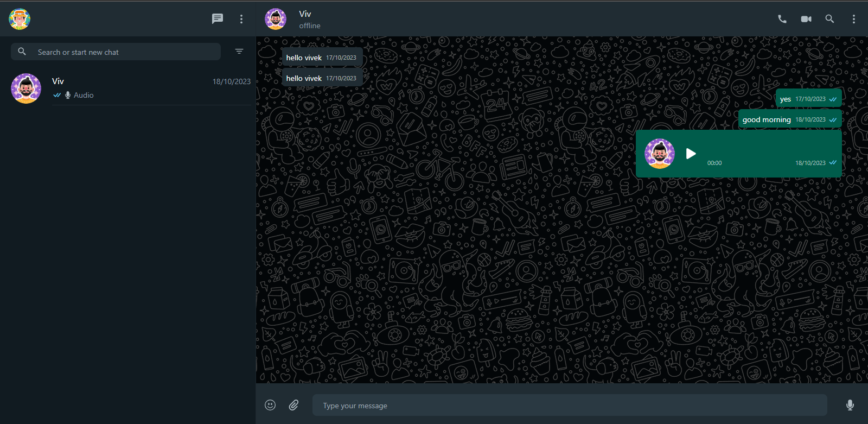Start a voice call with Viv
The height and width of the screenshot is (424, 868).
(x=782, y=19)
